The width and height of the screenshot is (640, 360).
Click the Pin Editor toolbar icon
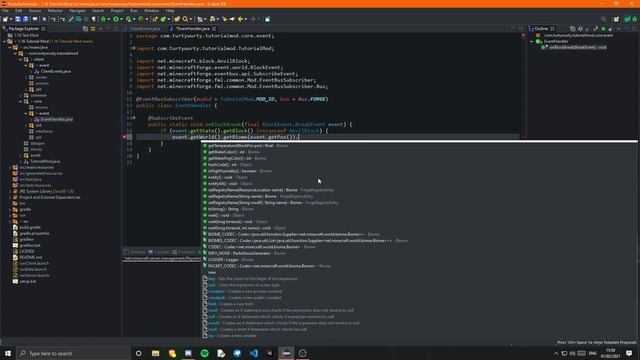(x=267, y=19)
